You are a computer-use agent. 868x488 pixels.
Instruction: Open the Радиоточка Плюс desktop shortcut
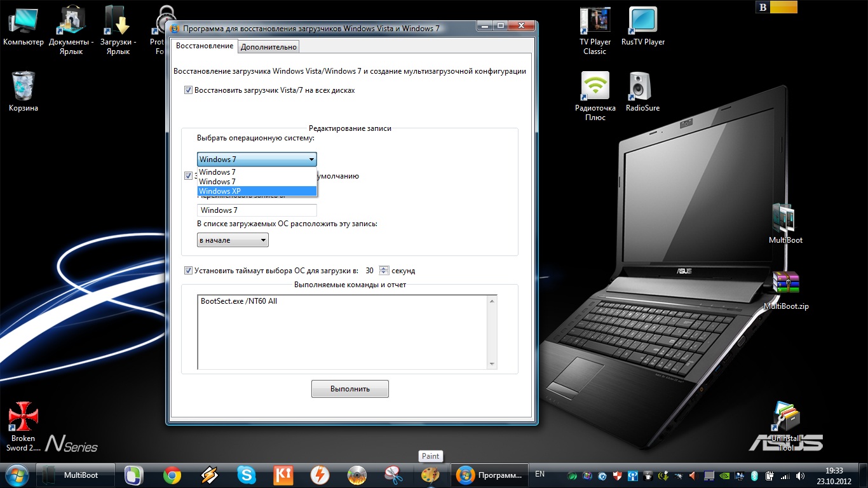point(595,97)
